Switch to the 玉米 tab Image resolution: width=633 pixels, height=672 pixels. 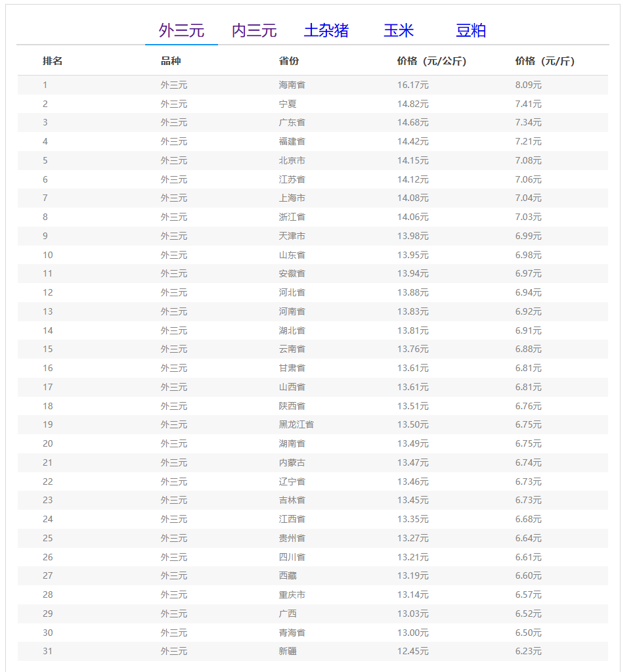399,30
